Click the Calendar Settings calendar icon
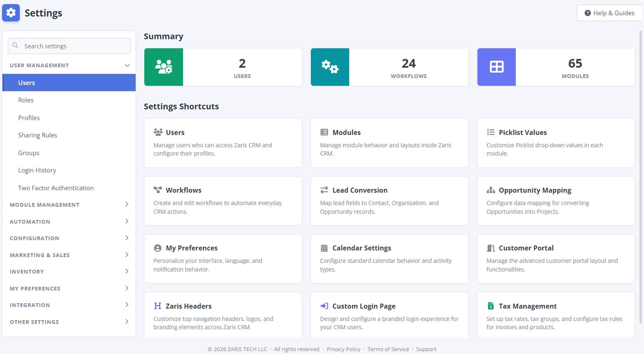The image size is (644, 354). (x=324, y=248)
